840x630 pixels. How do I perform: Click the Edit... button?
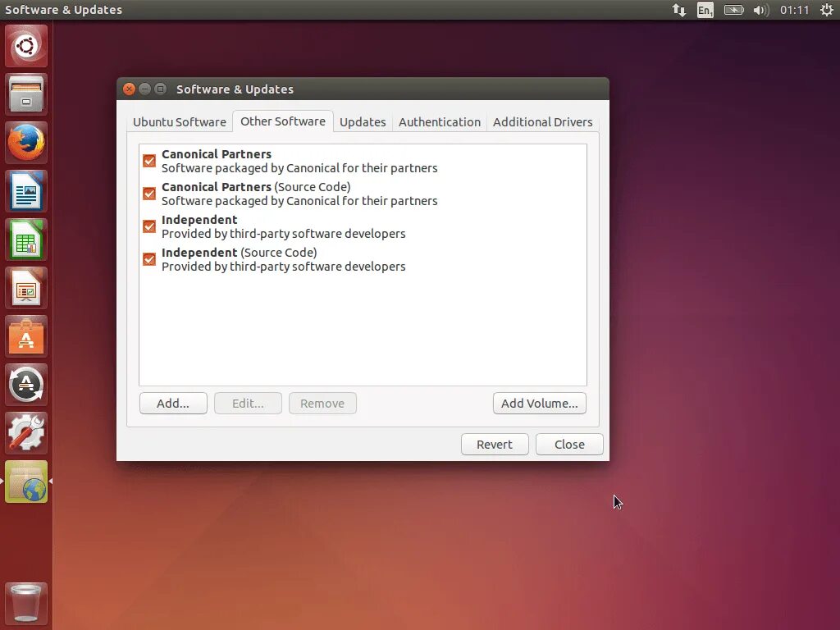click(248, 404)
